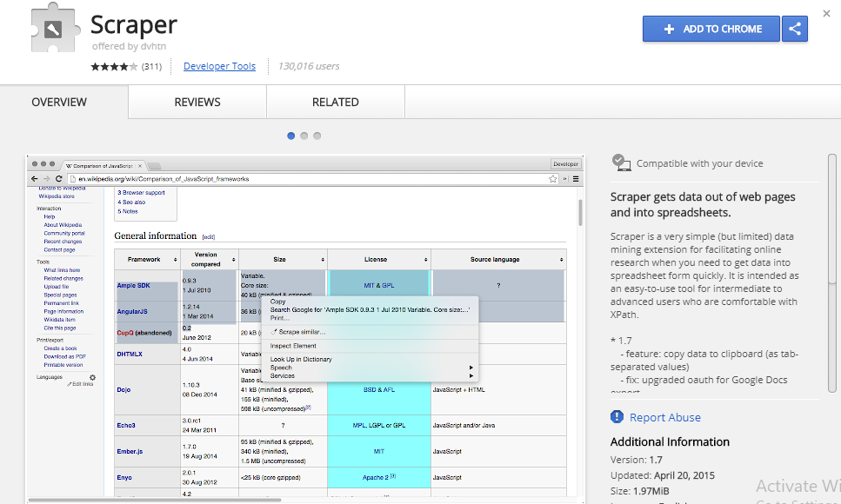Click the Report Abuse exclamation icon
This screenshot has height=504, width=841.
pos(617,416)
